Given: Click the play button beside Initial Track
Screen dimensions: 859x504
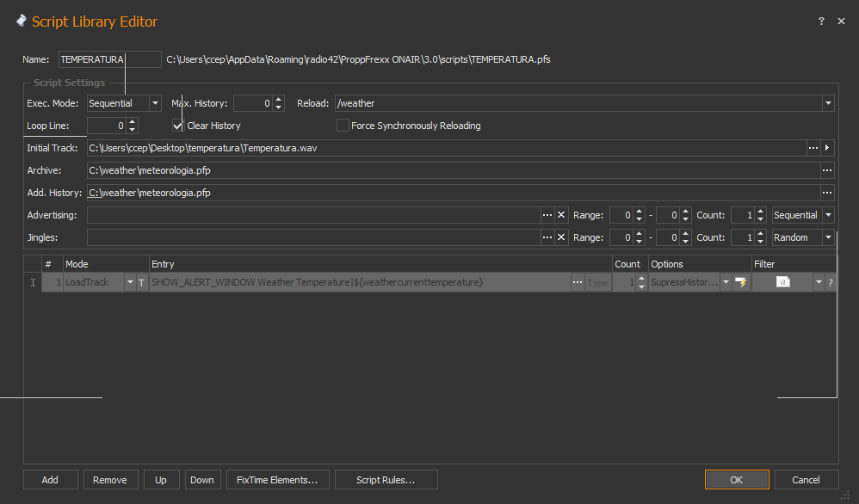Looking at the screenshot, I should pyautogui.click(x=828, y=148).
